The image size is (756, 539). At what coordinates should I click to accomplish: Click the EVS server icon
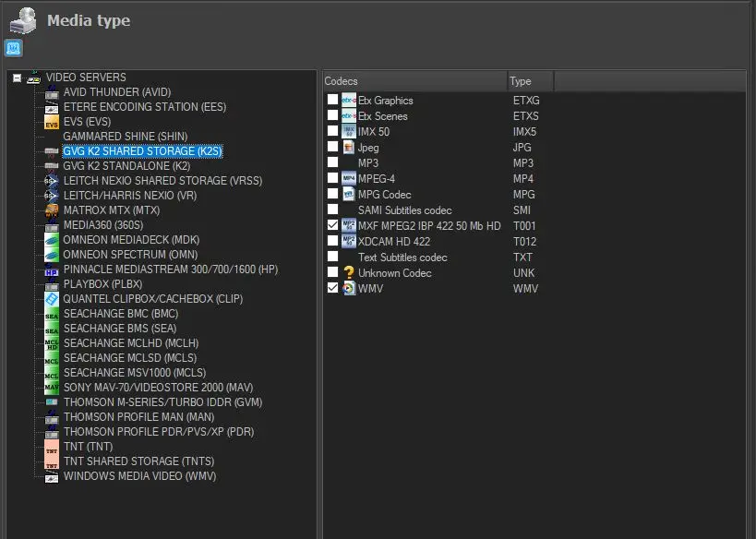click(x=52, y=122)
